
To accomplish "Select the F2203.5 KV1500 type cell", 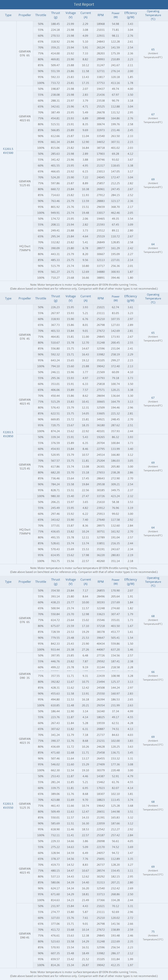I will (8, 151).
